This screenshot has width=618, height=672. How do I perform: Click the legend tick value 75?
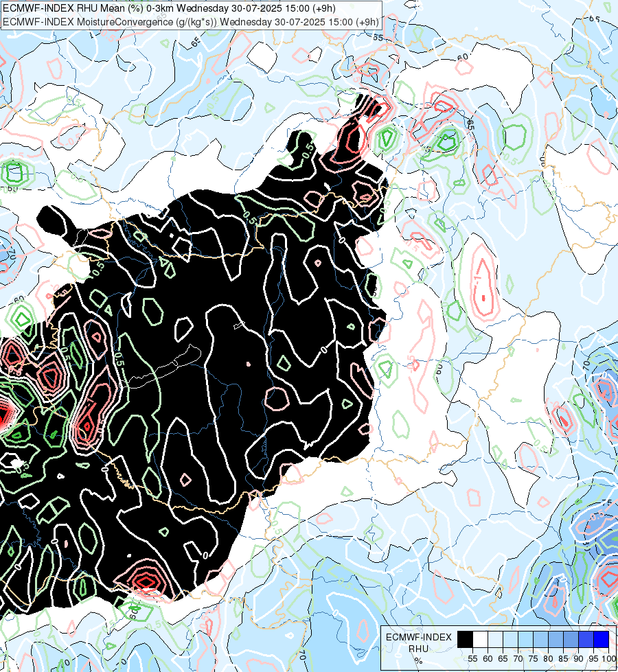coord(533,659)
